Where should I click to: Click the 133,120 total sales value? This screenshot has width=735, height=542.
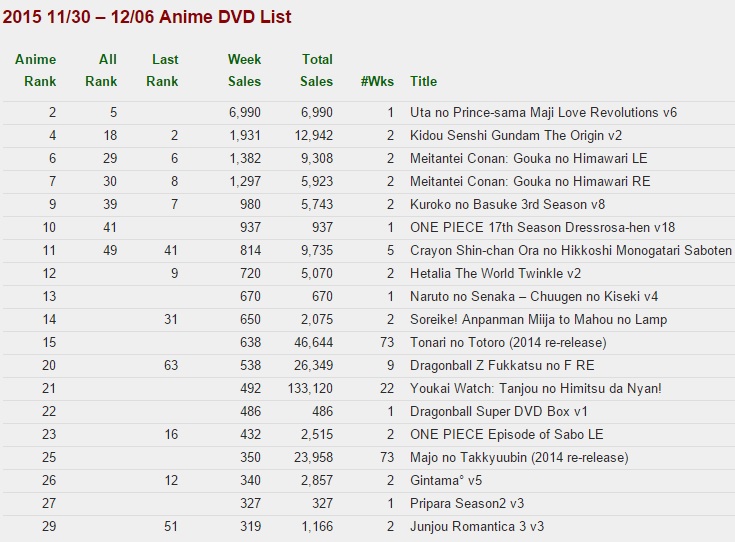(x=310, y=388)
